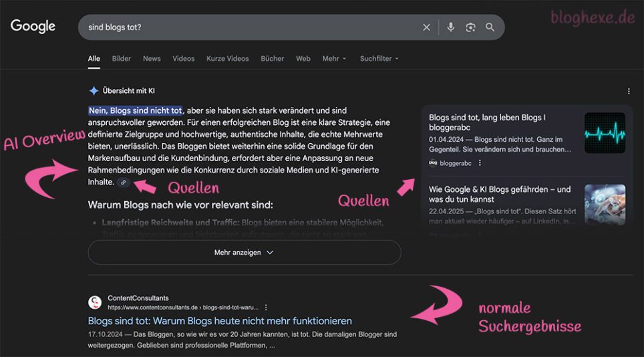Open the Suchfilter dropdown
644x357 pixels.
click(379, 58)
